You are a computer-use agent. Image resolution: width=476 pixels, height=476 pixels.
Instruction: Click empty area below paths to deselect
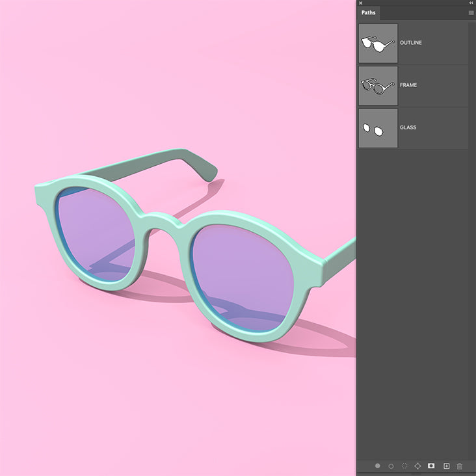point(416,293)
